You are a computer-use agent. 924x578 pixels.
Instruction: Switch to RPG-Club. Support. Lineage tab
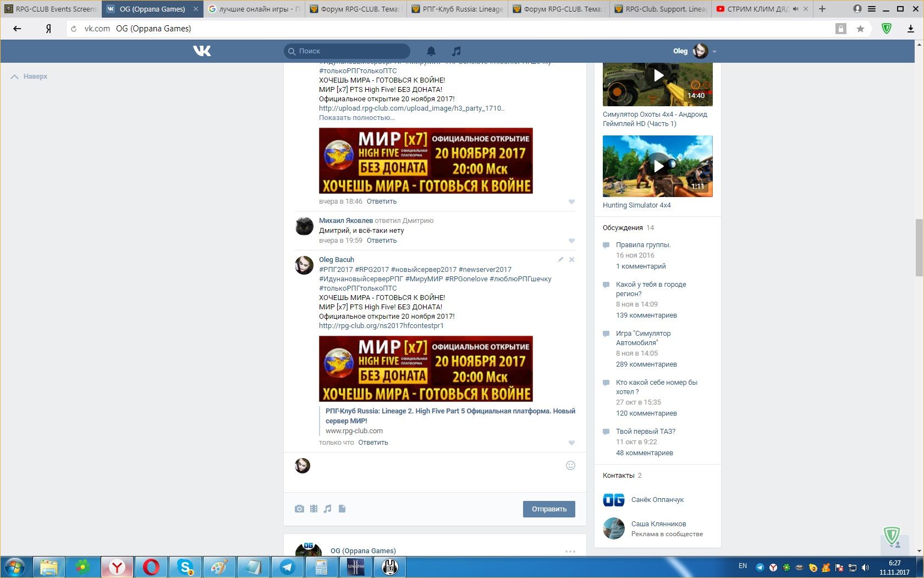[661, 9]
